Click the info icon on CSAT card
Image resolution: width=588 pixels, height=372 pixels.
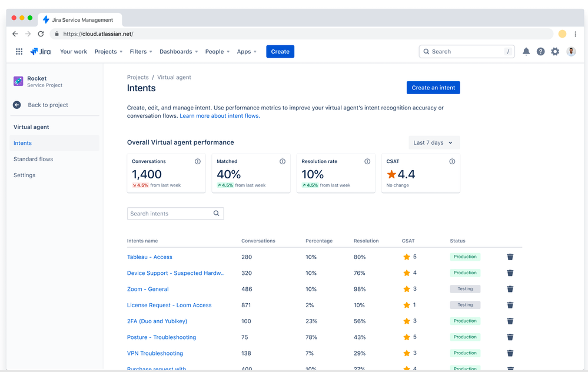click(x=452, y=161)
